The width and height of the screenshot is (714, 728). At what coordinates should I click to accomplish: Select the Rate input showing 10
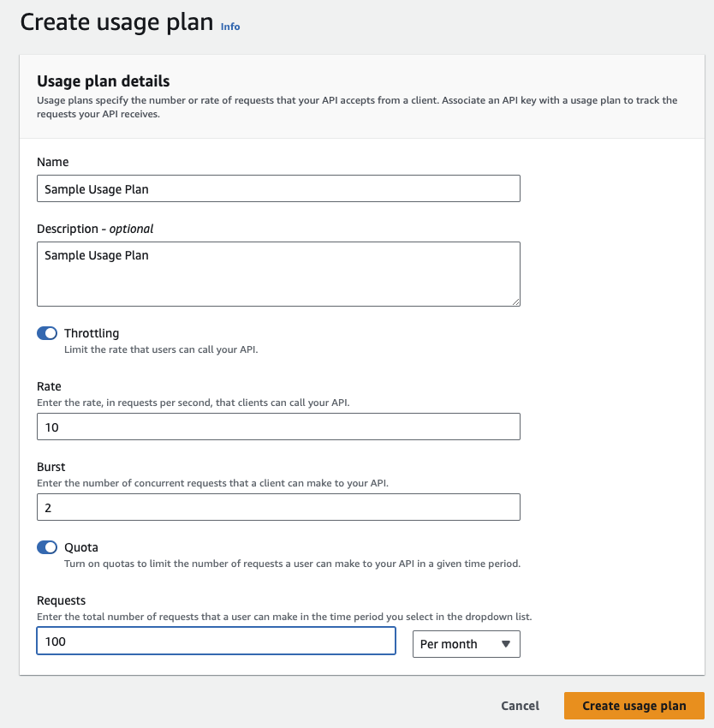point(278,427)
